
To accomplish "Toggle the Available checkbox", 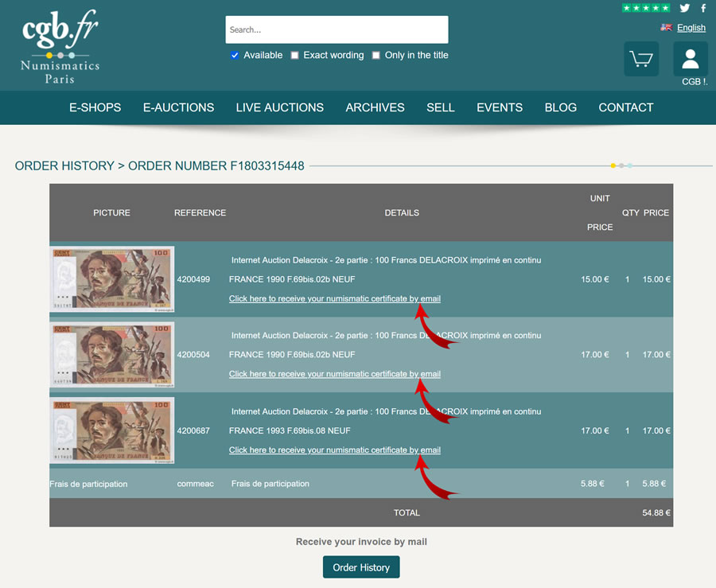I will [x=235, y=55].
